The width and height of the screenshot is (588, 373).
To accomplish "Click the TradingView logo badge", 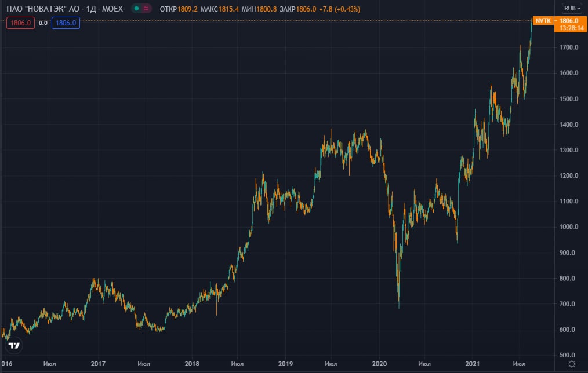I will pos(14,345).
